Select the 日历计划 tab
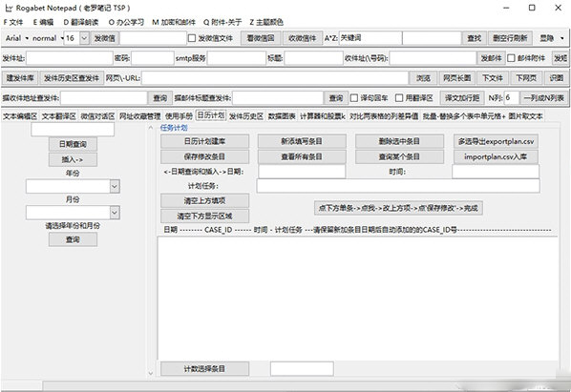 pyautogui.click(x=211, y=115)
